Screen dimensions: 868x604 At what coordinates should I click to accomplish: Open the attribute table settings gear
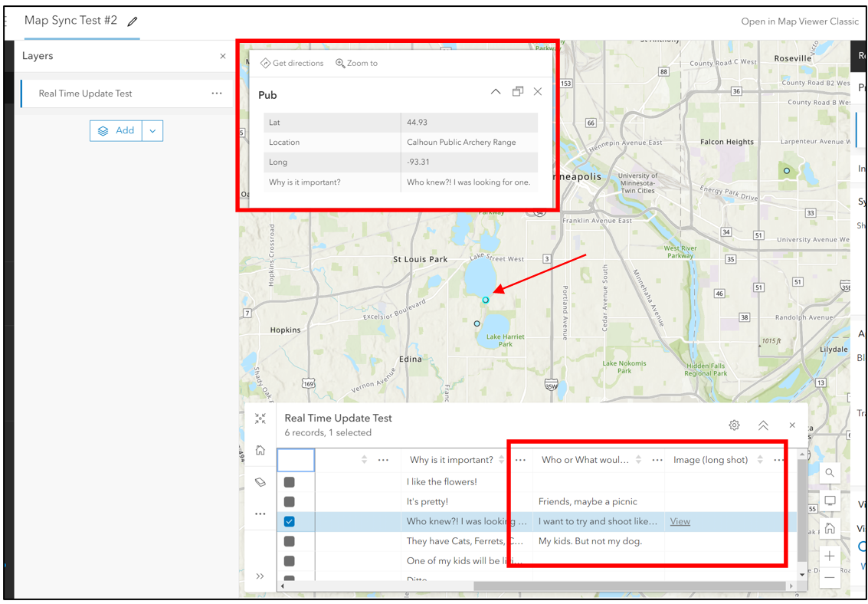coord(735,425)
